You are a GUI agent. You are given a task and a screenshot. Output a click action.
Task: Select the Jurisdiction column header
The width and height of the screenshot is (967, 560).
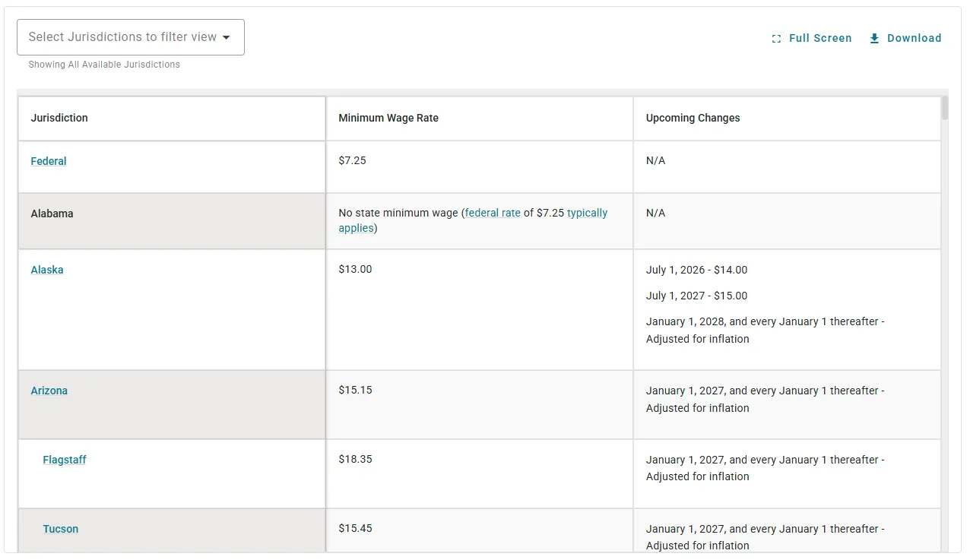[59, 118]
